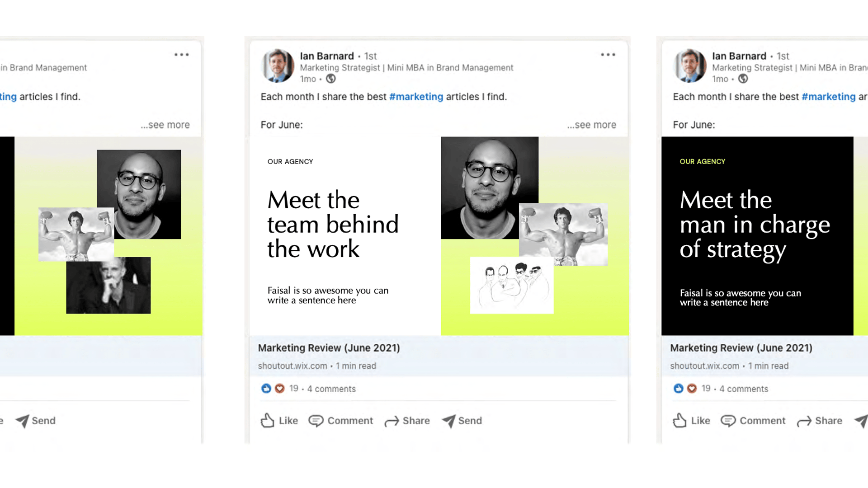Screen dimensions: 868x488
Task: Comment on the right-hand post
Action: click(753, 421)
